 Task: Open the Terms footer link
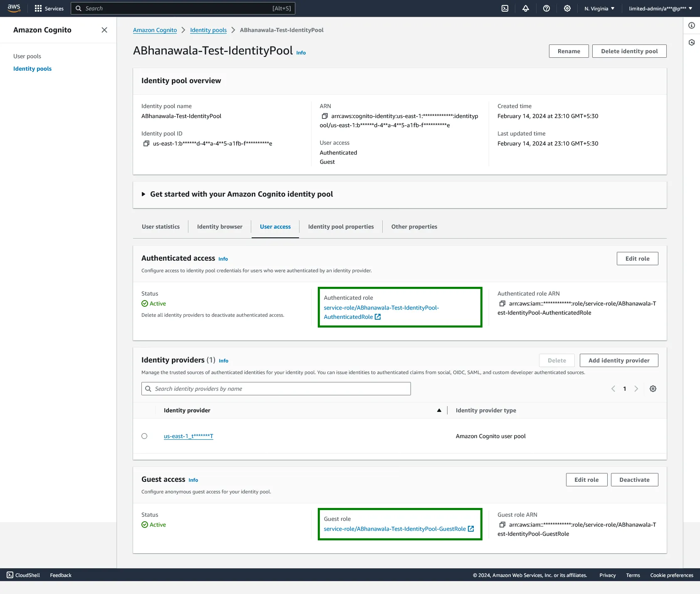pyautogui.click(x=633, y=575)
